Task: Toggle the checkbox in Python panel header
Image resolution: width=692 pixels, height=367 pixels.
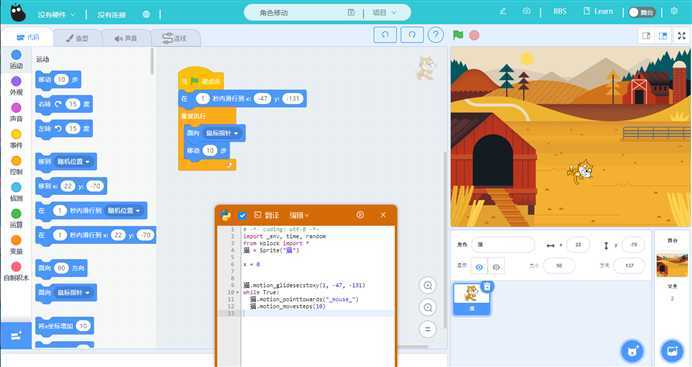Action: pos(242,216)
